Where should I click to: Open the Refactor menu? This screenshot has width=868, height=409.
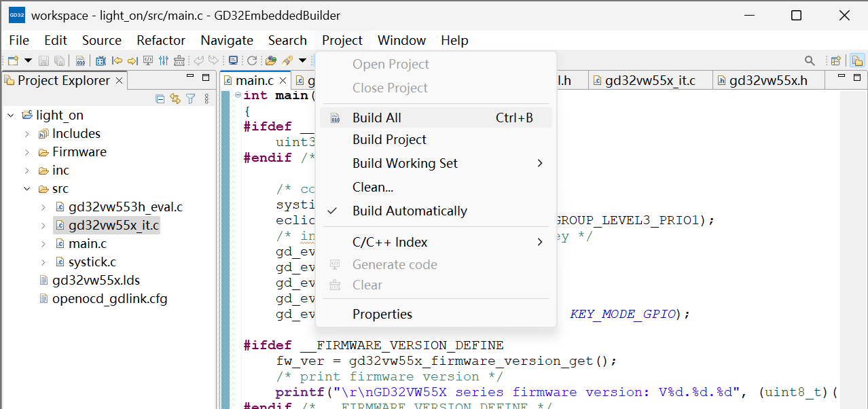pos(161,40)
